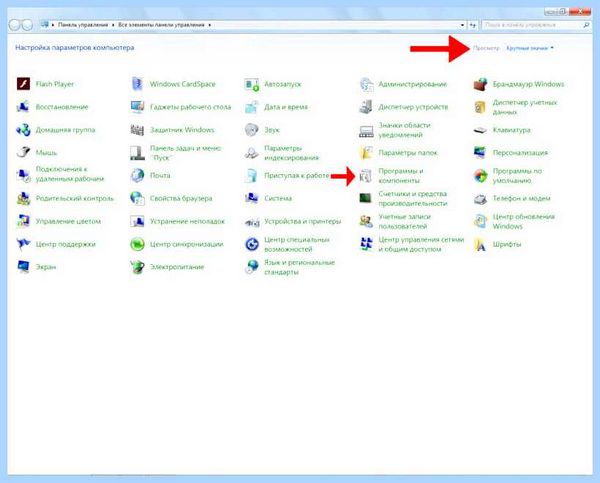Click the control panel search field
The image size is (600, 483).
532,25
